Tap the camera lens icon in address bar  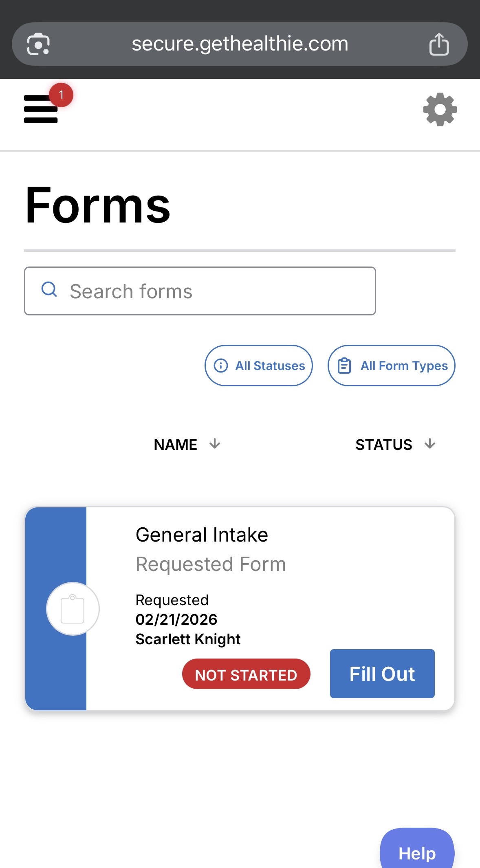(x=38, y=44)
